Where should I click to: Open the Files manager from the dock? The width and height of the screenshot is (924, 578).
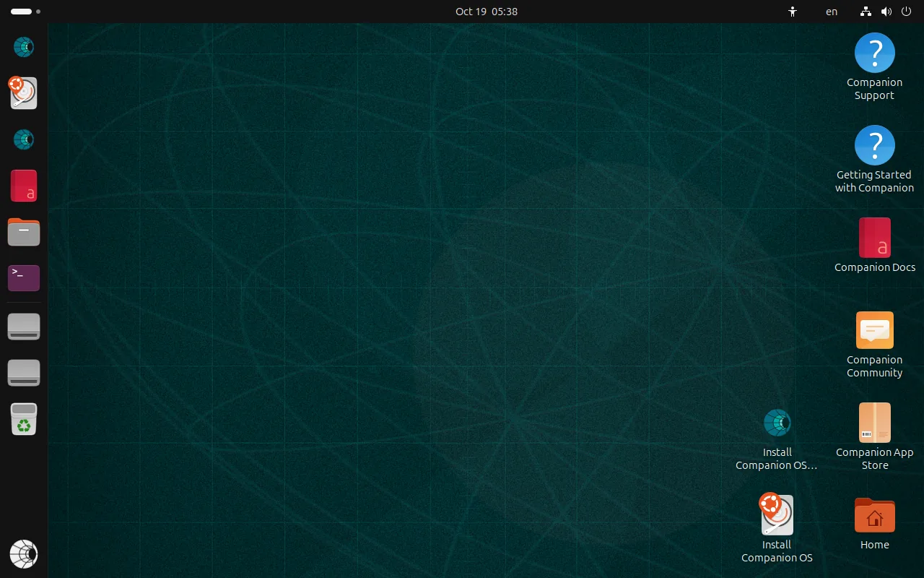click(24, 232)
